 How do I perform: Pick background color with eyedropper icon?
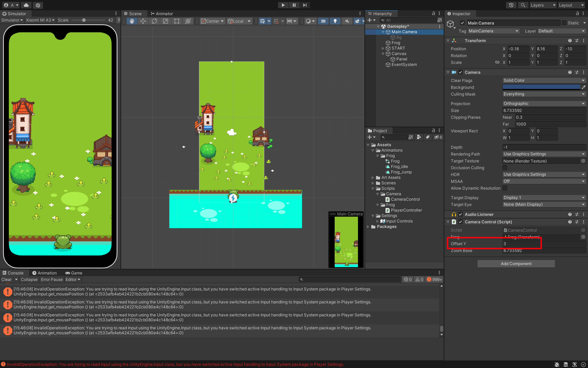pos(583,87)
